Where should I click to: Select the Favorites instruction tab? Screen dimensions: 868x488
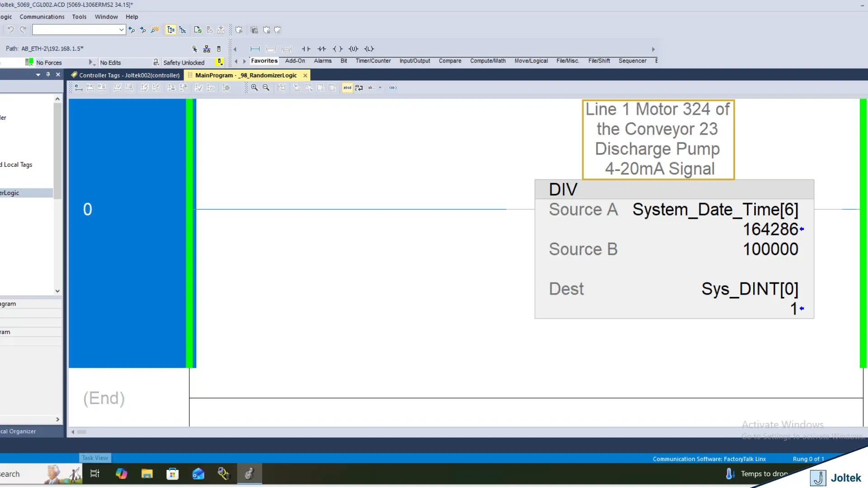(x=264, y=61)
